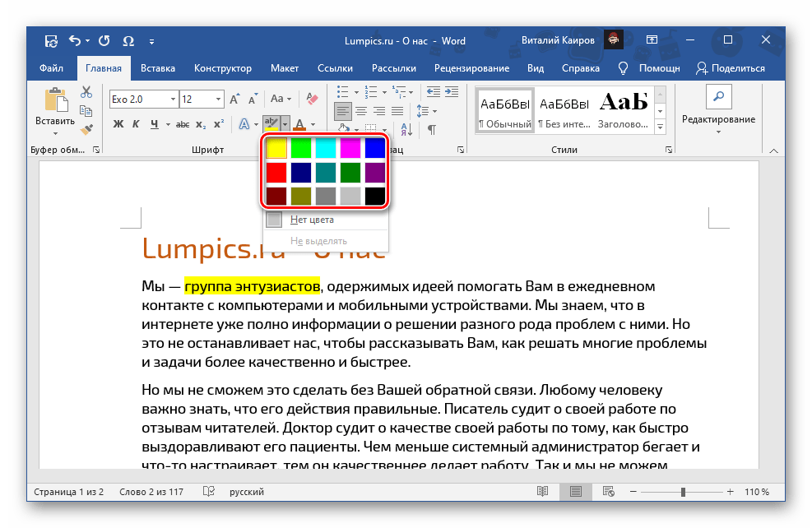Viewport: 812px width, 528px height.
Task: Click the zoom in plus button
Action: (731, 492)
